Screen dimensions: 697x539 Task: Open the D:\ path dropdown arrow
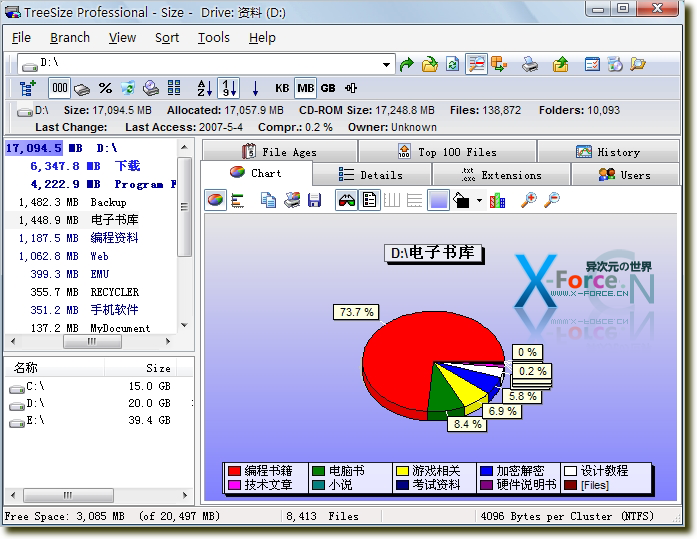(x=387, y=65)
